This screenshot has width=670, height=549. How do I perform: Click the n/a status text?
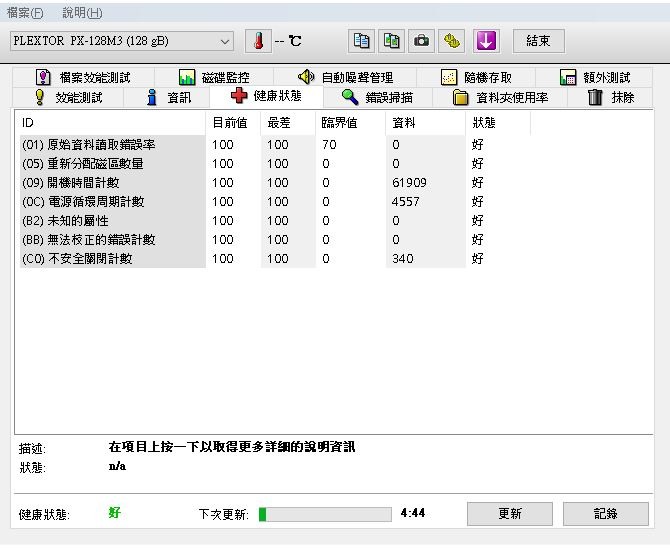pos(117,466)
